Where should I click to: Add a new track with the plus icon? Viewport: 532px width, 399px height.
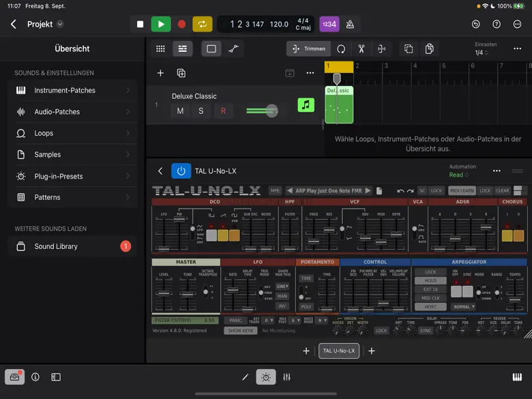(x=160, y=73)
